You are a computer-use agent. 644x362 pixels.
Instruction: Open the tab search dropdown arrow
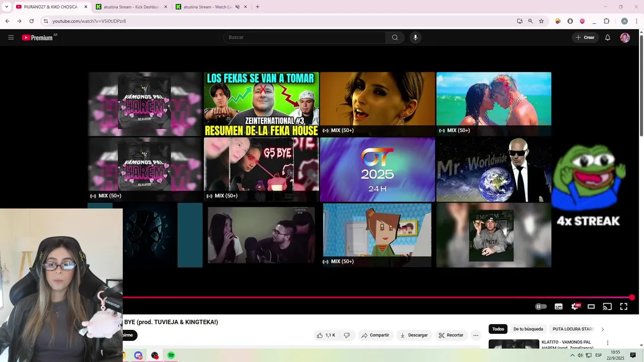point(6,7)
